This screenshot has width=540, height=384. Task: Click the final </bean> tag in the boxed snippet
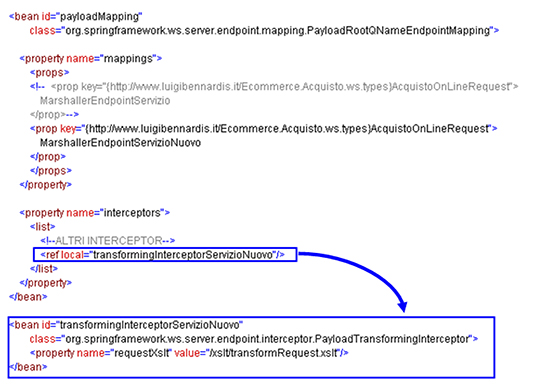28,367
